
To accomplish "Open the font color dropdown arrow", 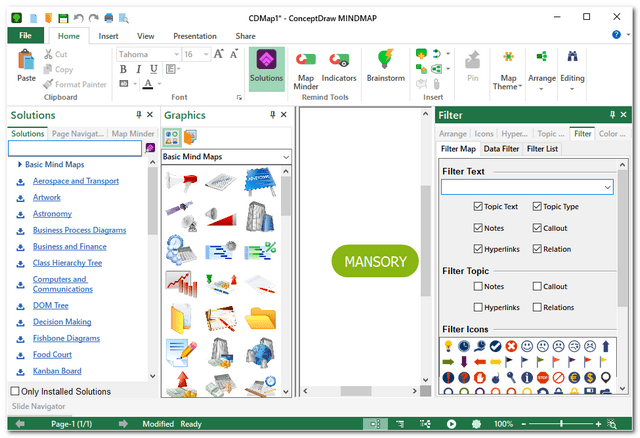I will 159,84.
